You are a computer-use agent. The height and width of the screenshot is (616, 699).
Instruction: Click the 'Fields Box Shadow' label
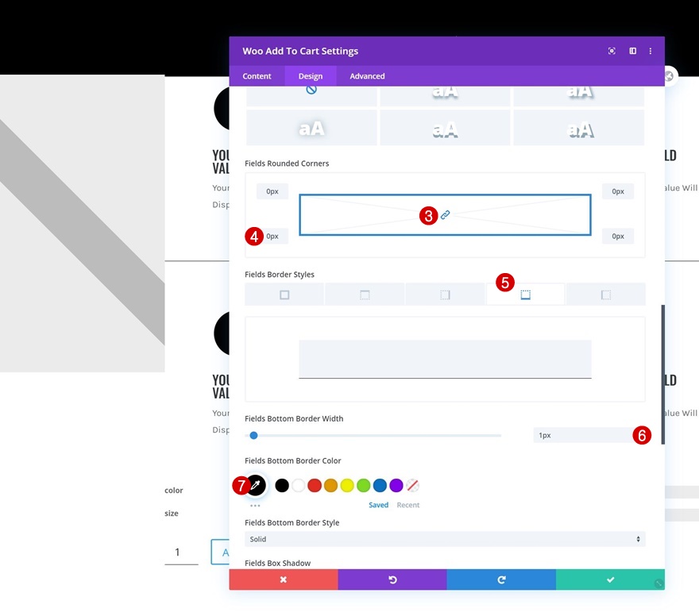pyautogui.click(x=278, y=563)
